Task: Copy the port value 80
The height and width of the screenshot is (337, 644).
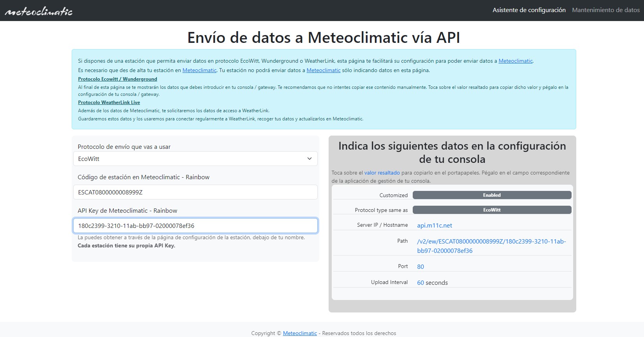Action: click(421, 267)
